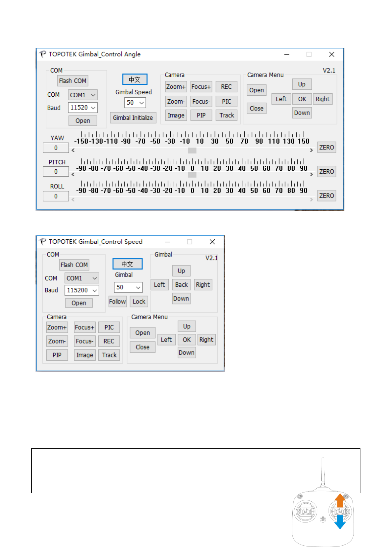
Task: Move the gimbal Down in Speed window
Action: 181,299
